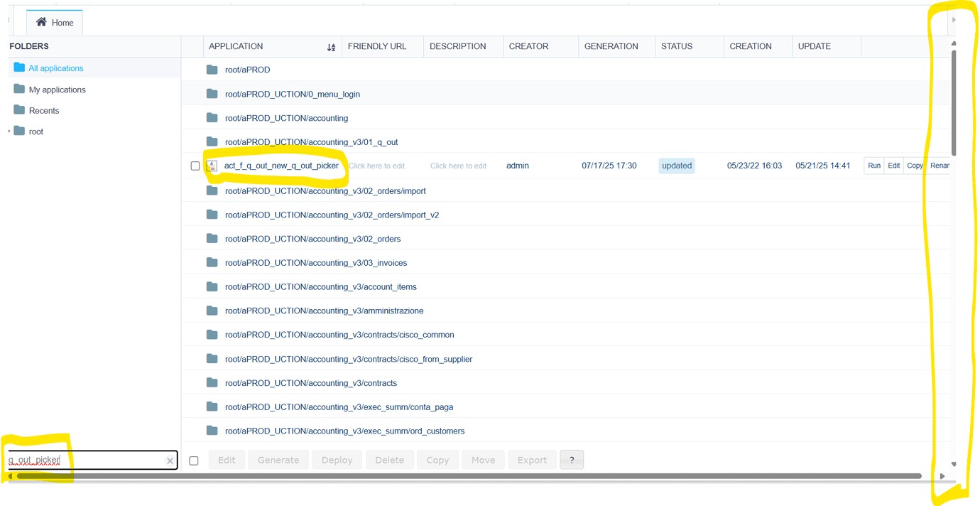Click the Deploy button
This screenshot has width=980, height=506.
tap(337, 459)
